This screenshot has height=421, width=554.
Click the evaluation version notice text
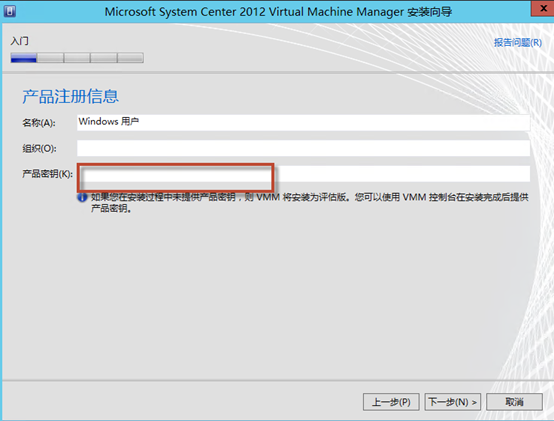310,203
